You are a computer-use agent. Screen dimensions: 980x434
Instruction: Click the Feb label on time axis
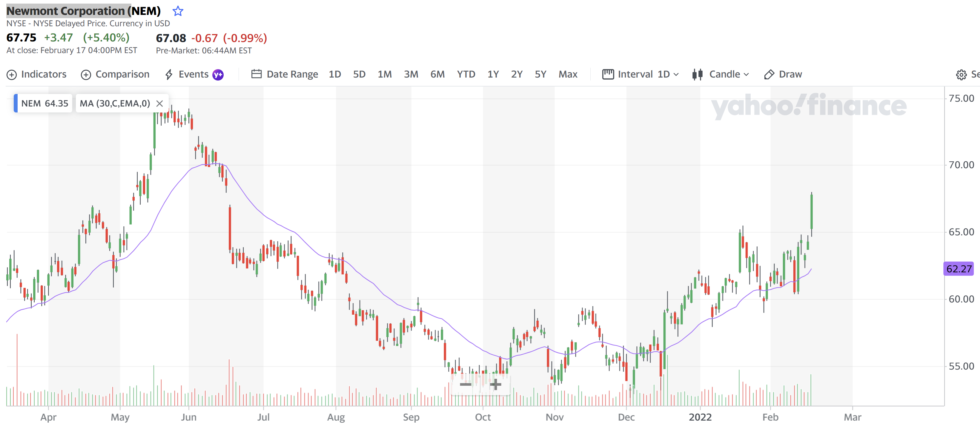pyautogui.click(x=770, y=417)
